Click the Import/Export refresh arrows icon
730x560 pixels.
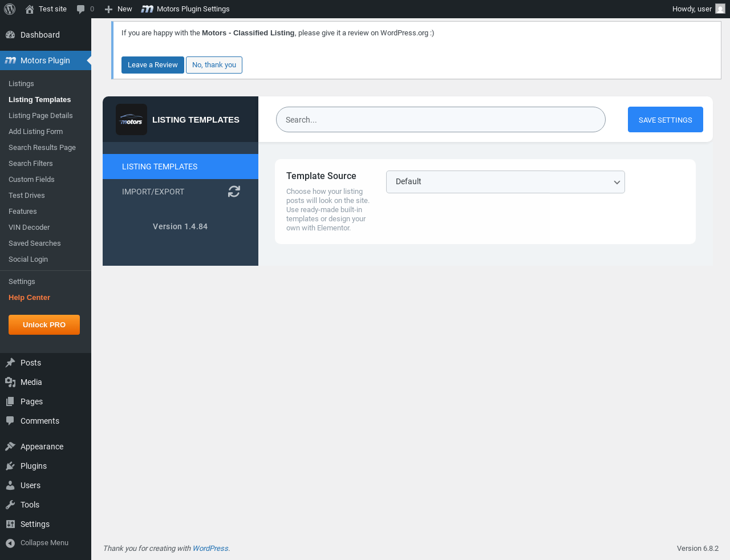coord(234,192)
